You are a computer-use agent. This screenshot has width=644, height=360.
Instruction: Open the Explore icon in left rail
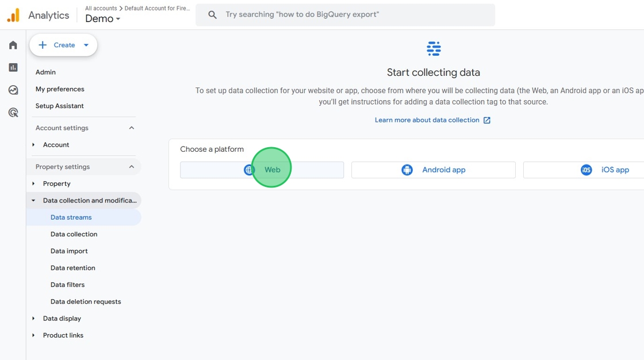(x=13, y=90)
